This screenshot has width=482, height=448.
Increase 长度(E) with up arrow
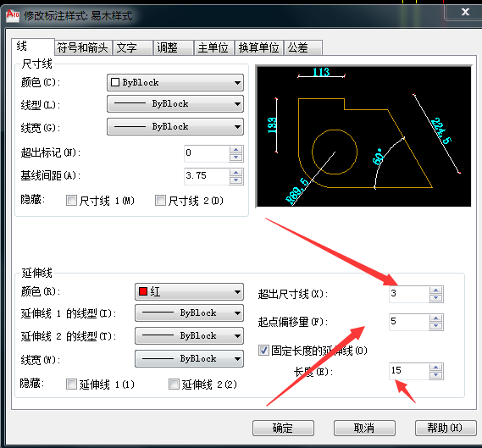pyautogui.click(x=436, y=368)
